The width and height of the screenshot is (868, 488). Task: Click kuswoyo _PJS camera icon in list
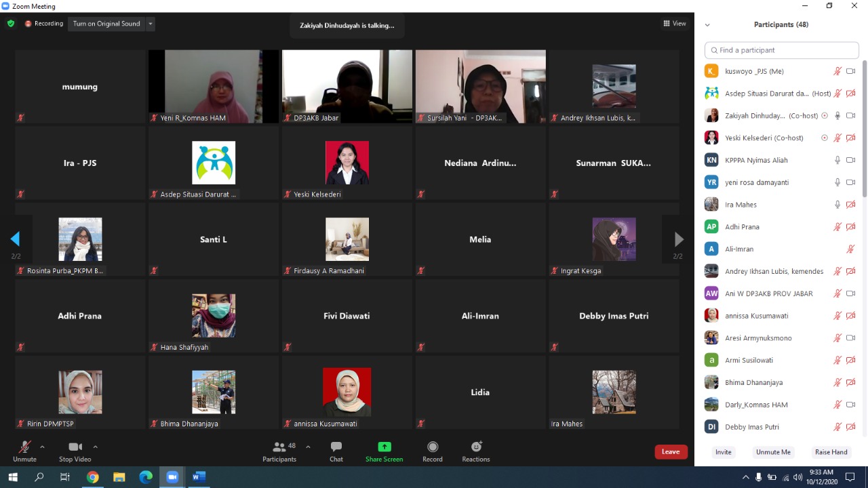850,71
